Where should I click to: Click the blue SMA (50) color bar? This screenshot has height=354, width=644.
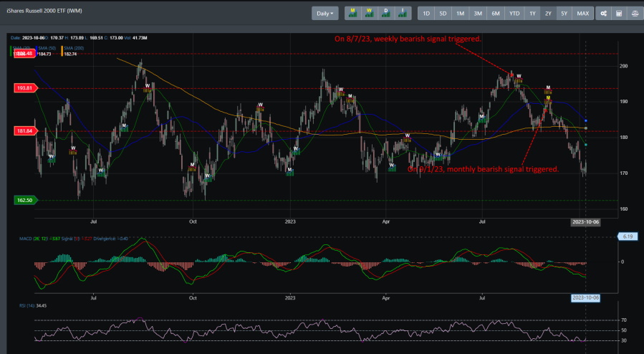tap(36, 51)
